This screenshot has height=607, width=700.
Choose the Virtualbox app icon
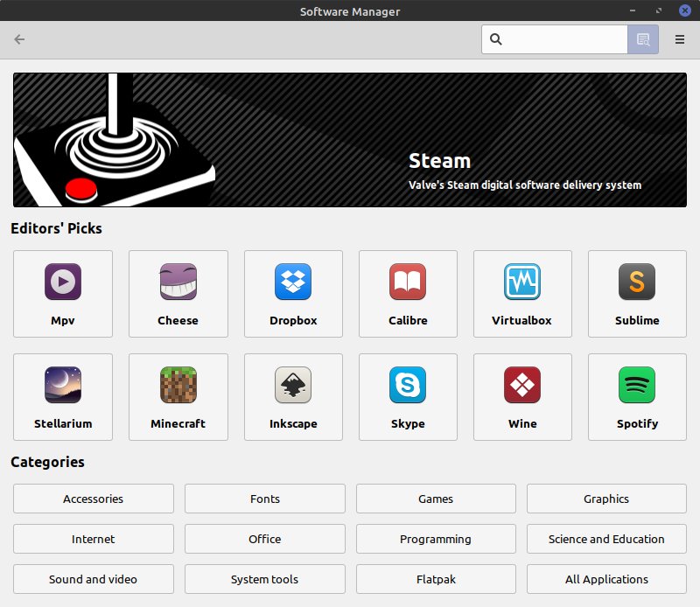tap(521, 282)
